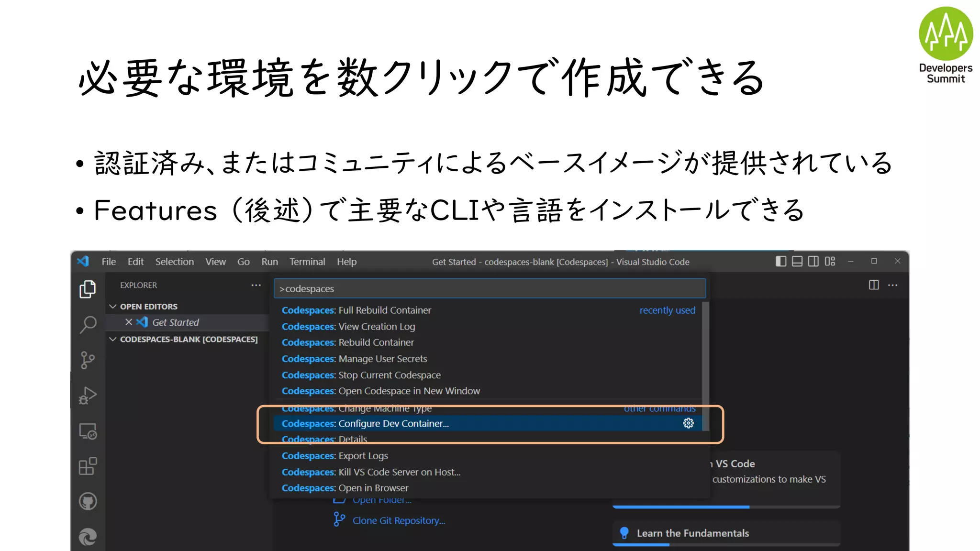This screenshot has height=551, width=980.
Task: Open Explorer Views and More Actions ellipsis
Action: [x=256, y=285]
